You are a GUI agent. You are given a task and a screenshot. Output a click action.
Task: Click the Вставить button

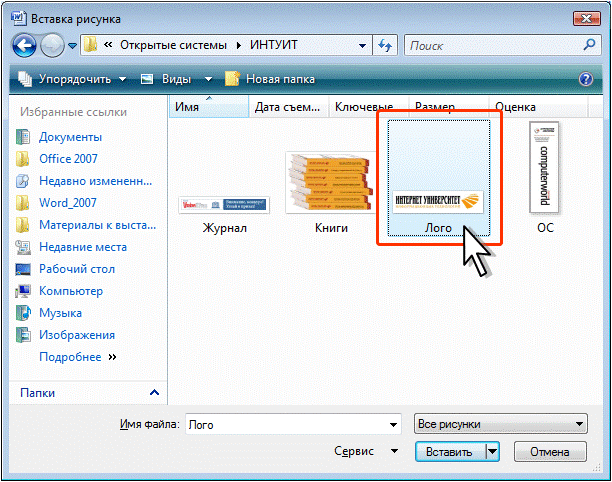pyautogui.click(x=450, y=452)
